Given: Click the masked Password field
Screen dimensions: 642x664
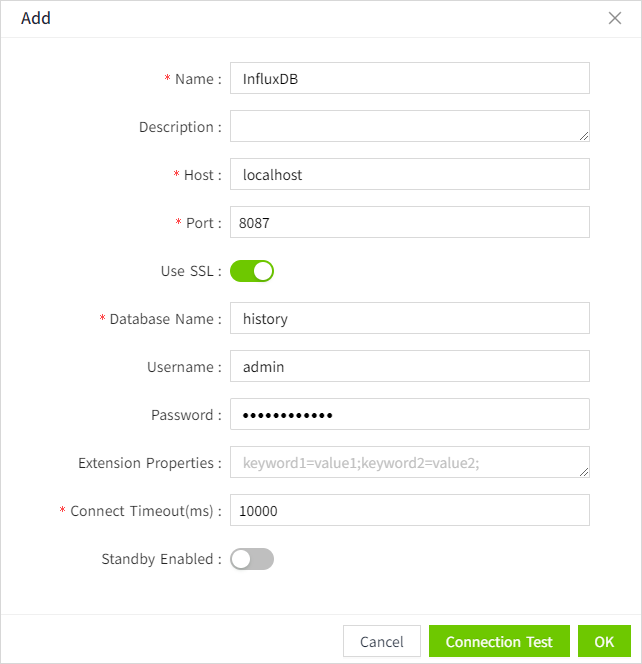Looking at the screenshot, I should [x=409, y=414].
